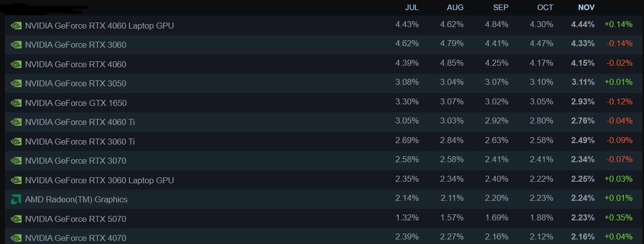
Task: Click the SEP column header
Action: click(500, 8)
